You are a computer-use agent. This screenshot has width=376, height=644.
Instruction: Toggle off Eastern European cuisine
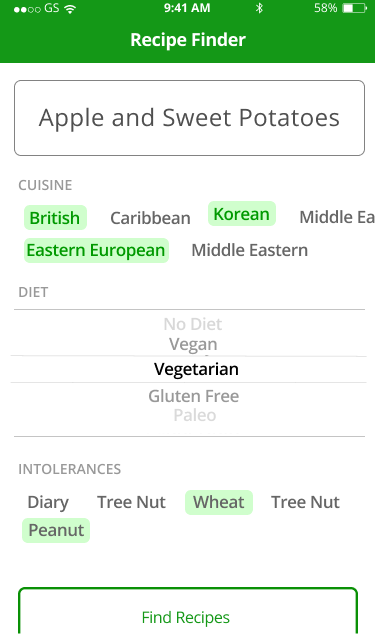[96, 250]
